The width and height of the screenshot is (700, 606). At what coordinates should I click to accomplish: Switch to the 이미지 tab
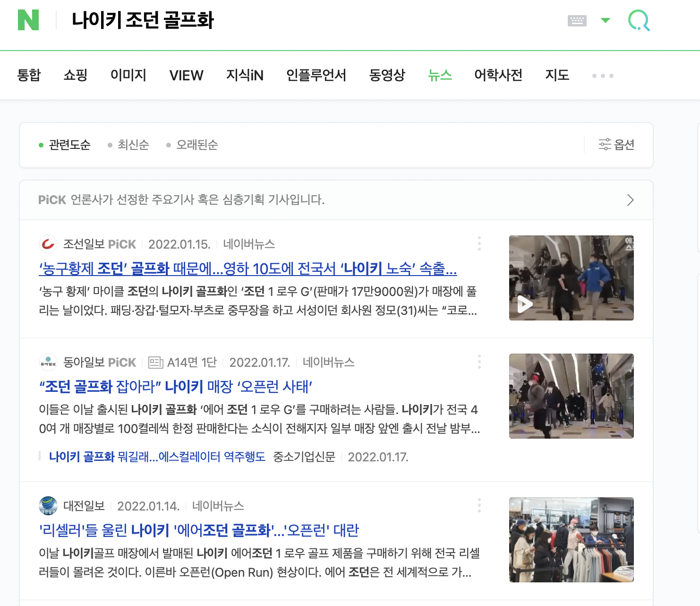click(128, 75)
